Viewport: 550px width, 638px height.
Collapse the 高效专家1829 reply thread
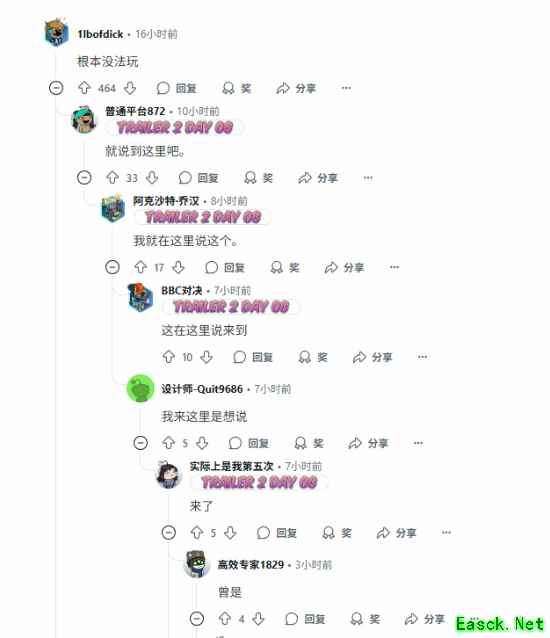pyautogui.click(x=197, y=619)
